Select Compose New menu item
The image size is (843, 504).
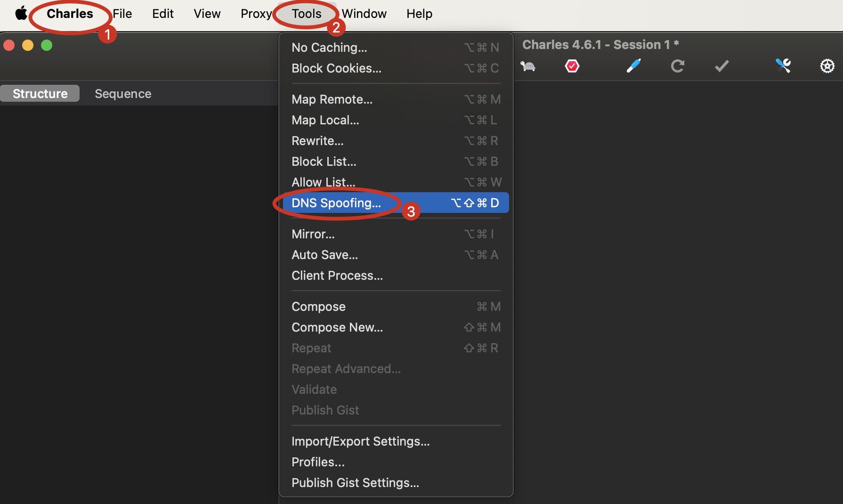(396, 327)
